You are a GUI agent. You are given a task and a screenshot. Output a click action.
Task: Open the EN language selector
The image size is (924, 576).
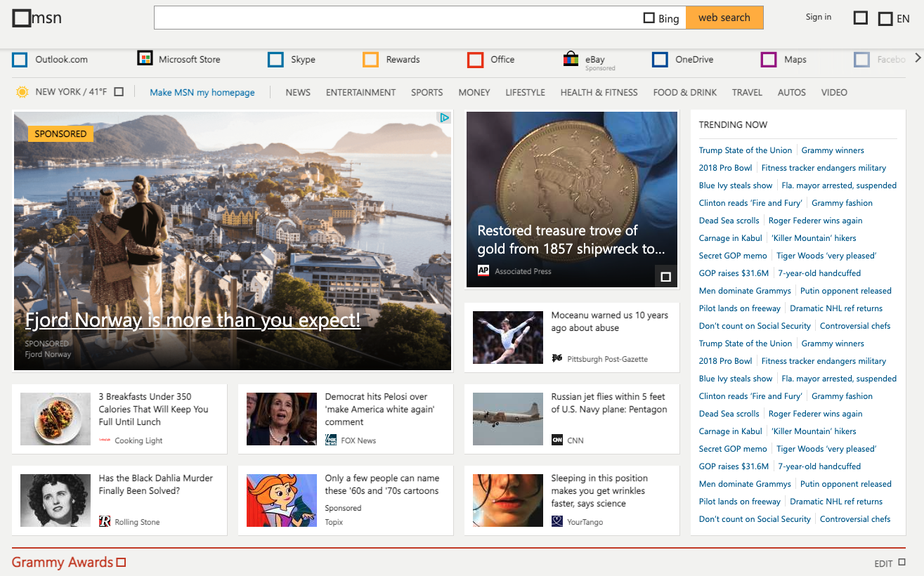point(894,18)
